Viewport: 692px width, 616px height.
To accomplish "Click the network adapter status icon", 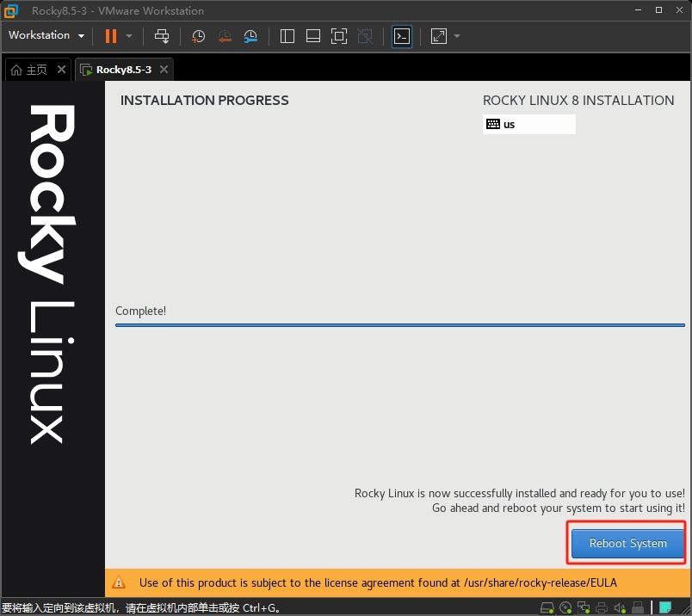I will (x=584, y=608).
